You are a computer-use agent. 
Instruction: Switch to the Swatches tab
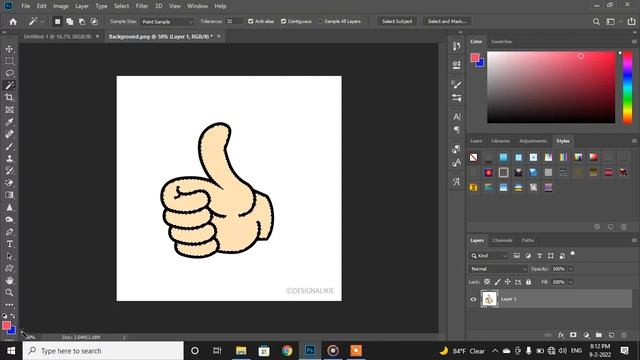pos(501,42)
